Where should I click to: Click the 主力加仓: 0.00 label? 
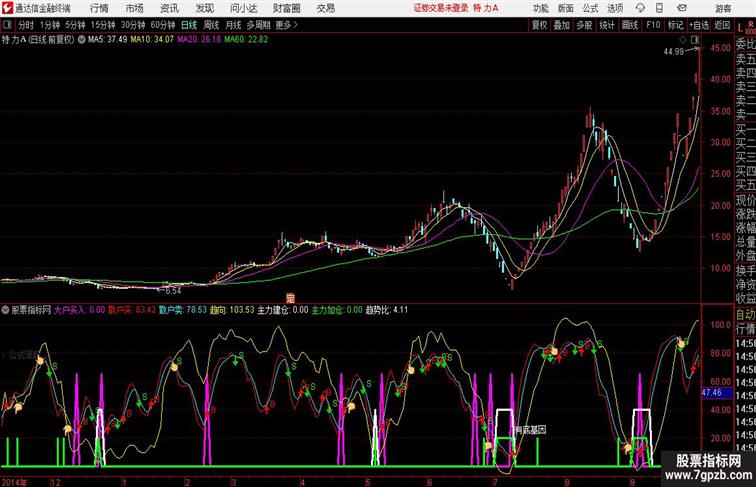(337, 310)
